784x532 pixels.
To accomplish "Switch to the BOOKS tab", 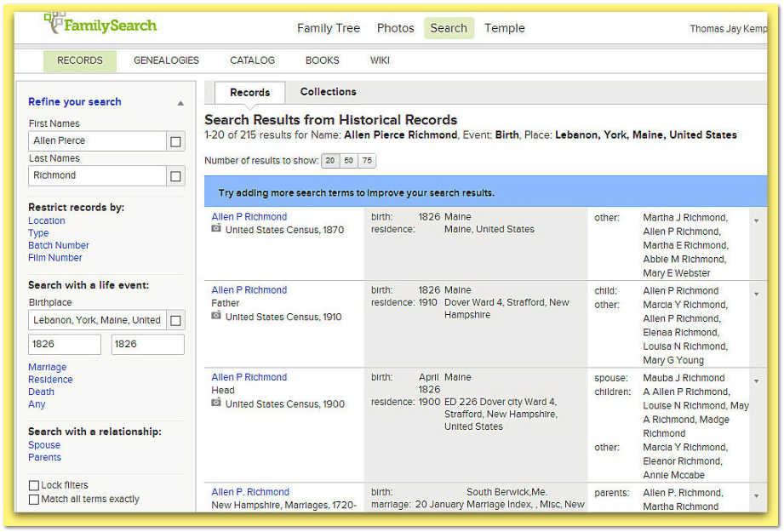I will 323,60.
